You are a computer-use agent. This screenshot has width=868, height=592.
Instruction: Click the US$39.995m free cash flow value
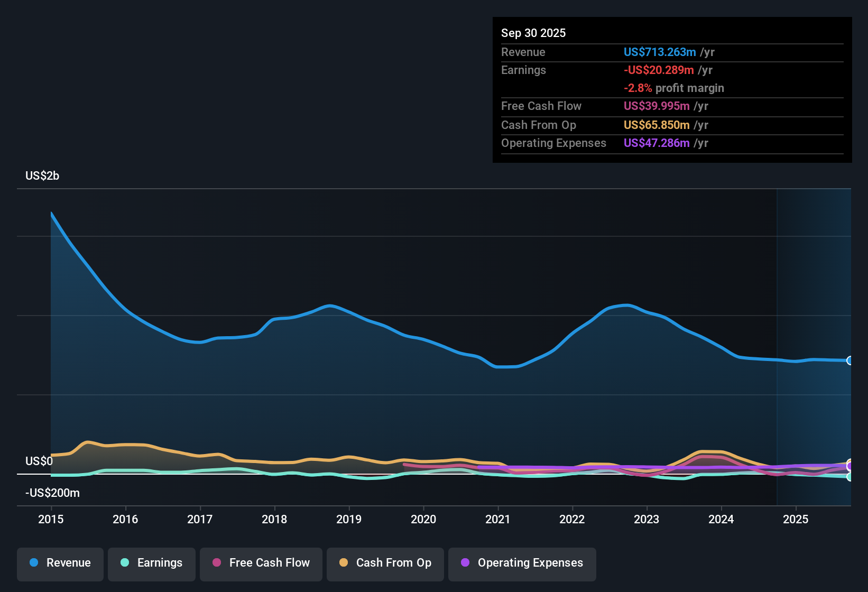657,106
